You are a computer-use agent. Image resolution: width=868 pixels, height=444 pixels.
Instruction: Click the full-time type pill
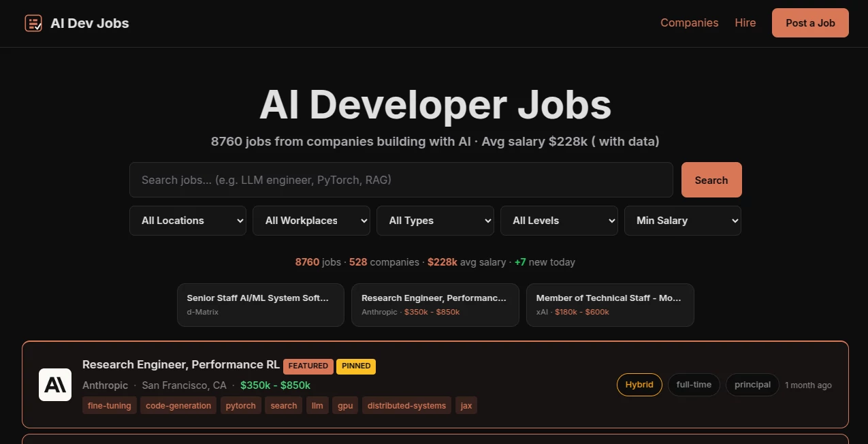694,385
